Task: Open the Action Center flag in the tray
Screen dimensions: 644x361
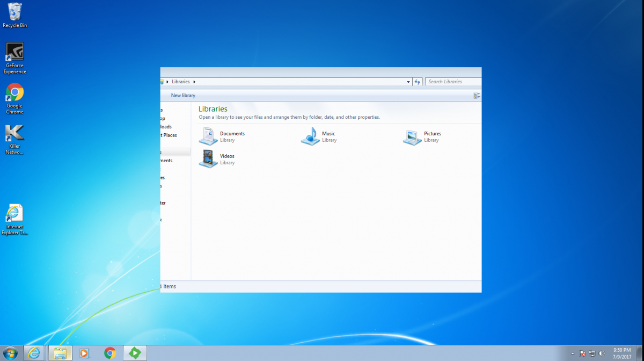Action: click(582, 353)
